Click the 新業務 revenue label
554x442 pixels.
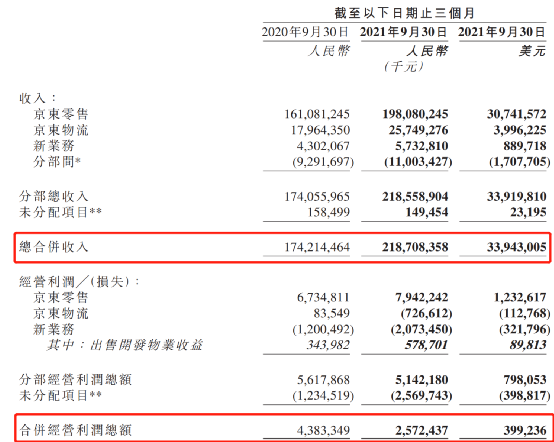point(54,146)
